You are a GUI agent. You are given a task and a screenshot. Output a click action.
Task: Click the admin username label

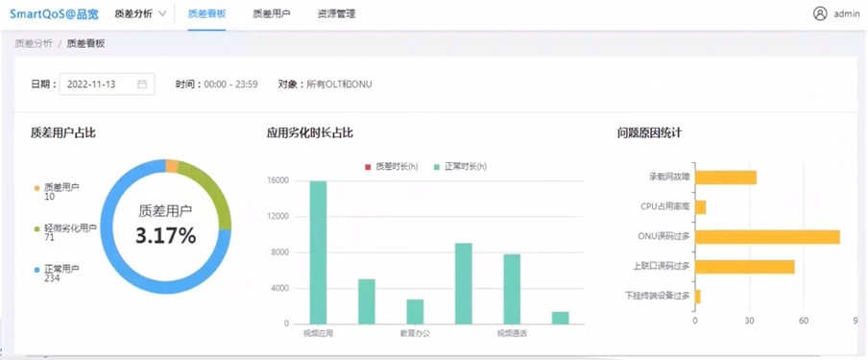(847, 14)
